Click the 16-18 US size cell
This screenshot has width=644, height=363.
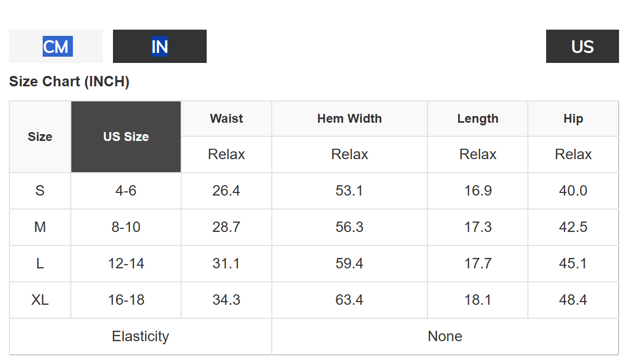126,300
